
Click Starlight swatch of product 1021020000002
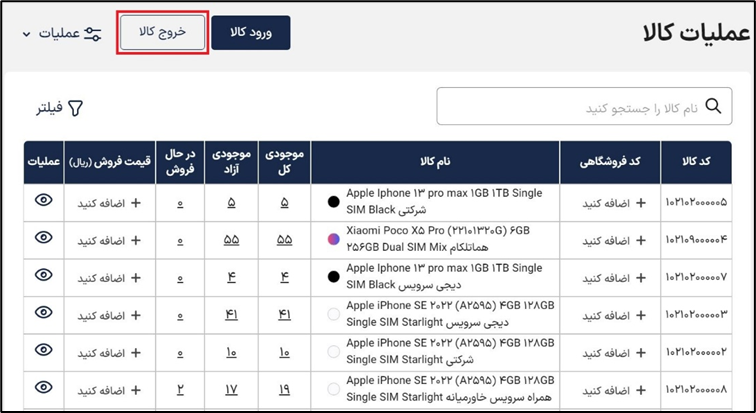334,352
